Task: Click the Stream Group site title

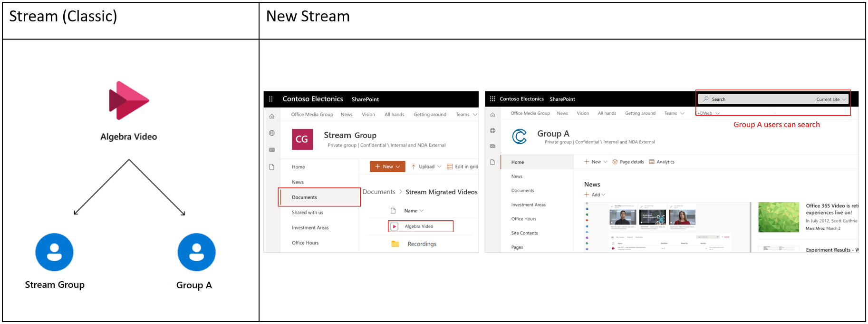Action: 350,135
